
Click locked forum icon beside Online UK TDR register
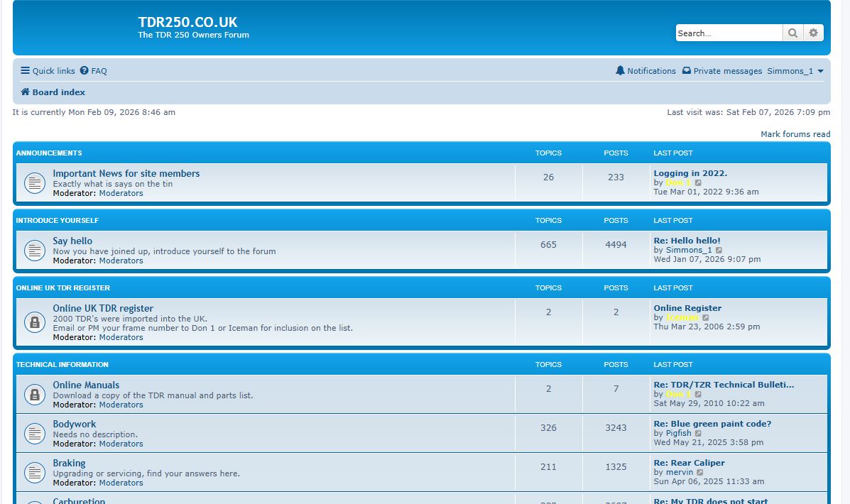35,322
